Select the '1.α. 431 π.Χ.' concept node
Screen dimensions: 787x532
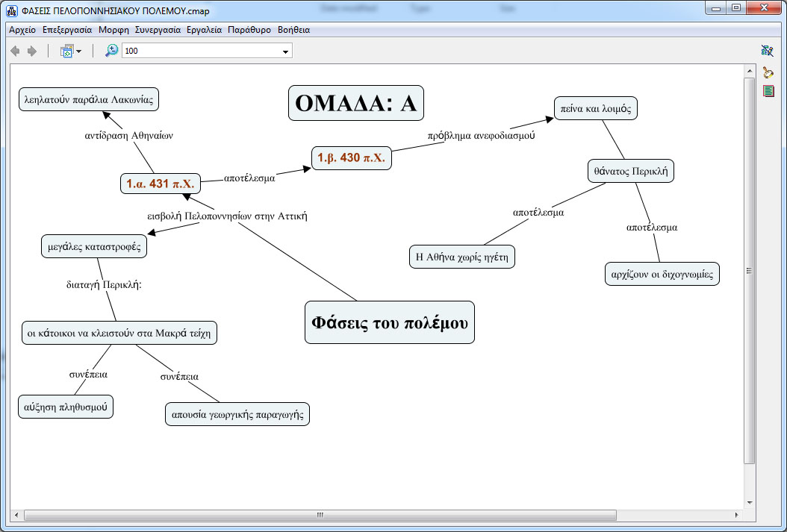[x=160, y=184]
